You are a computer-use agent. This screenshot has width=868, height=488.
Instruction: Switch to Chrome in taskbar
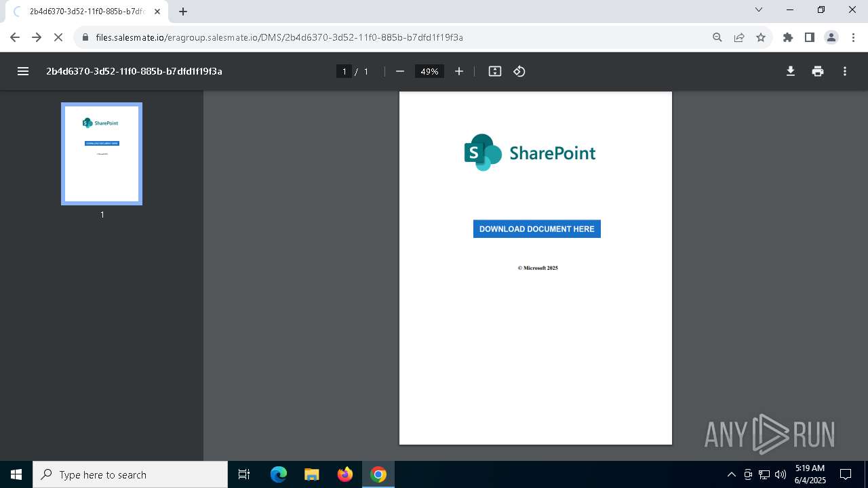(x=378, y=474)
